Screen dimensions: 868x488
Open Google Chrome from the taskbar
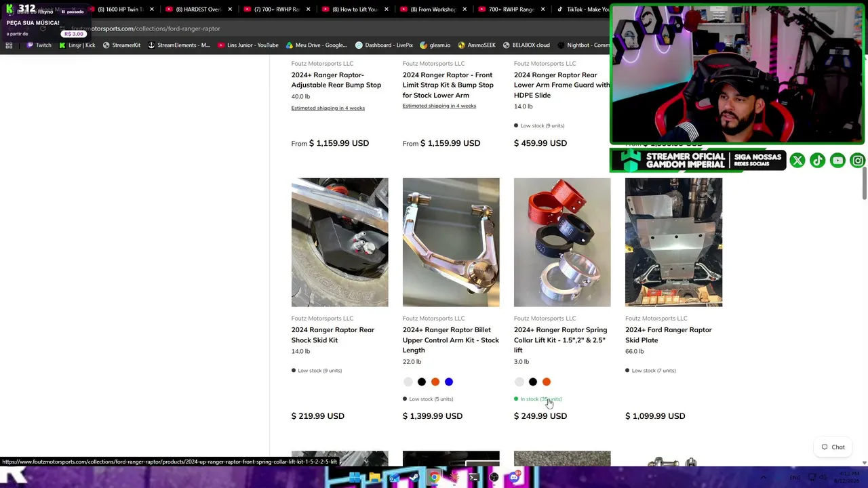click(434, 478)
